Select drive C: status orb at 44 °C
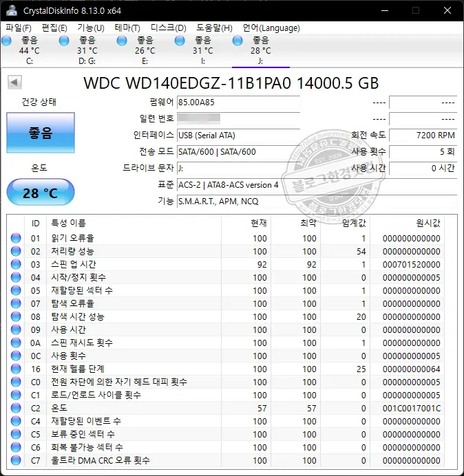 (x=6, y=41)
